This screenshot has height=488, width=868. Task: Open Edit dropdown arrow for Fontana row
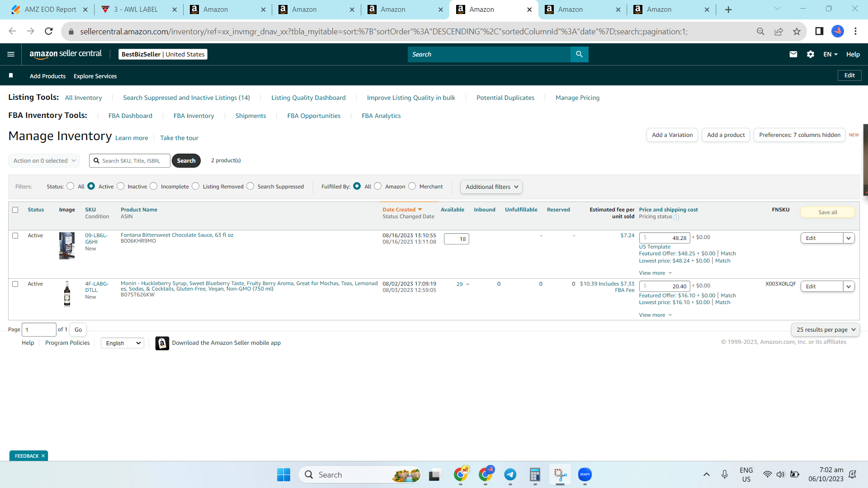849,238
